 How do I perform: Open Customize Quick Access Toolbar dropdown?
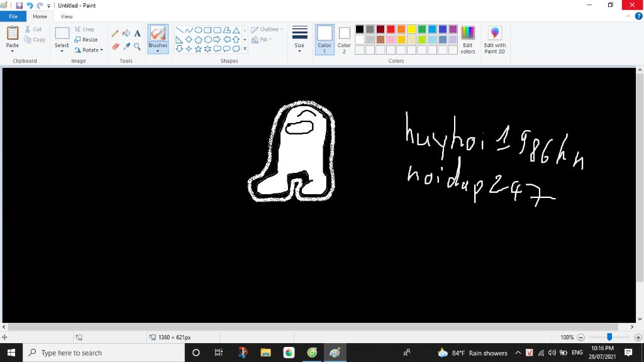click(49, 6)
